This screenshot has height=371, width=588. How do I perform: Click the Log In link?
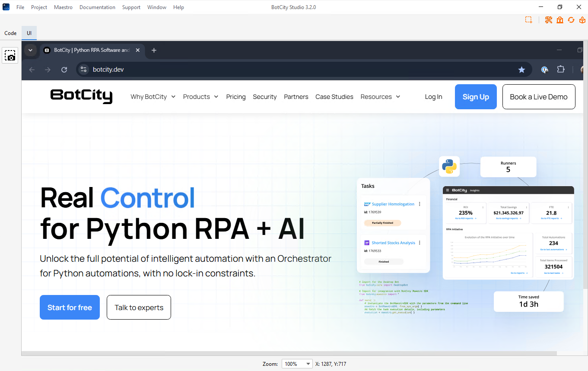pyautogui.click(x=433, y=97)
